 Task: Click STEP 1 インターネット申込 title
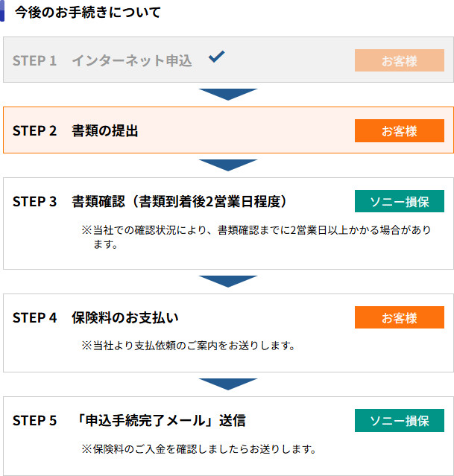pos(102,61)
